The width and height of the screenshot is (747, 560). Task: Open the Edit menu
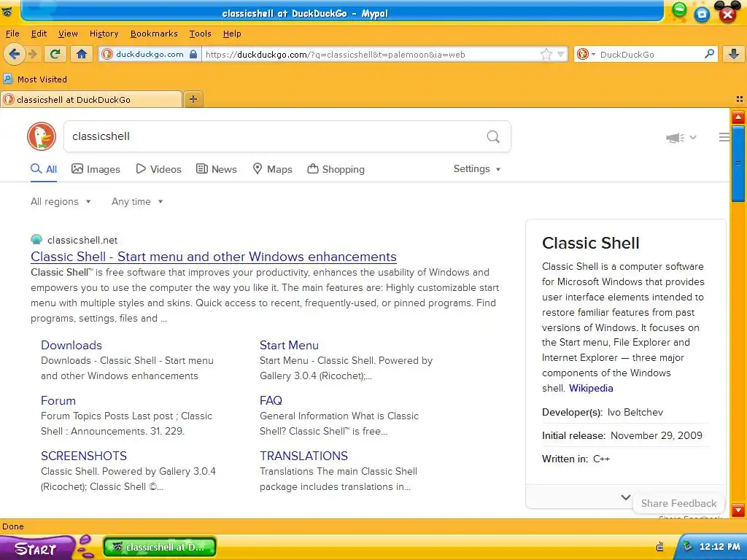click(39, 34)
